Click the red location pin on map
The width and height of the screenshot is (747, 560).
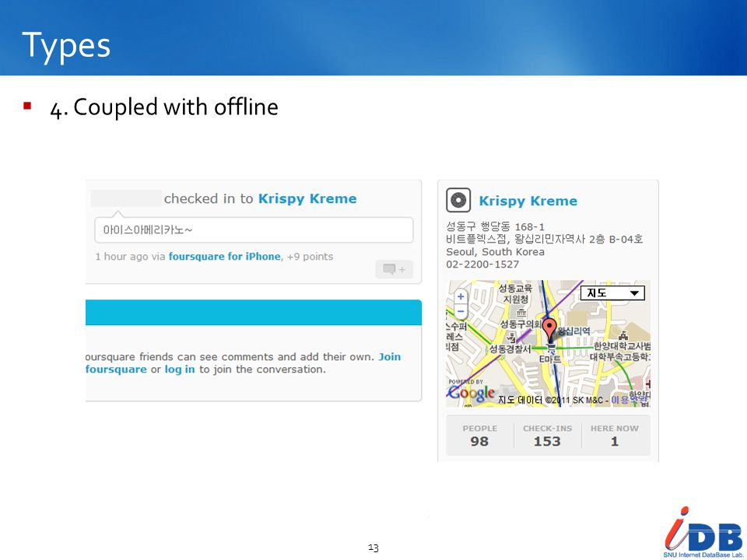550,330
